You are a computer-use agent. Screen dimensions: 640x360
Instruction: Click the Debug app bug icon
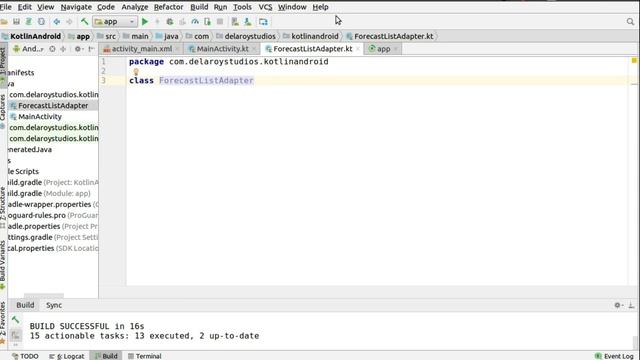(x=170, y=22)
